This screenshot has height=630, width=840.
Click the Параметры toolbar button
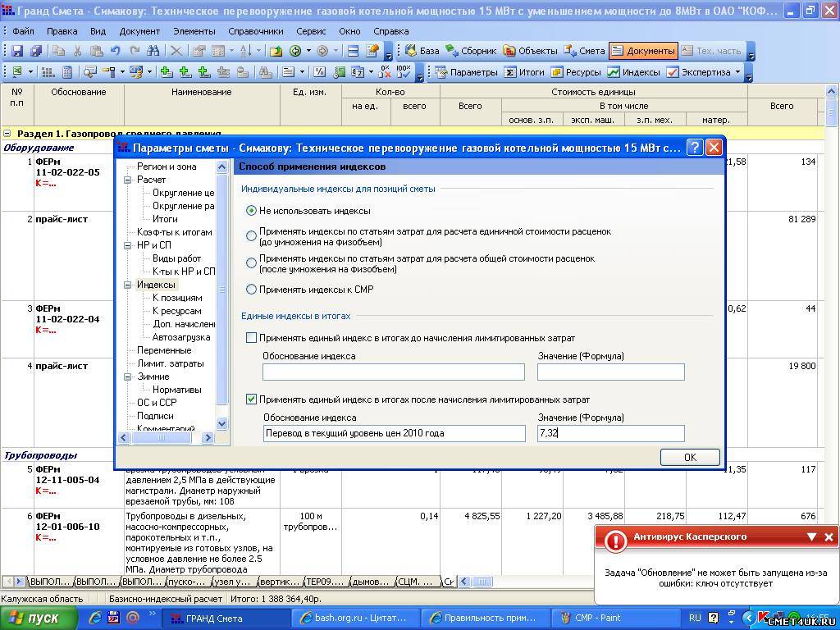coord(466,72)
